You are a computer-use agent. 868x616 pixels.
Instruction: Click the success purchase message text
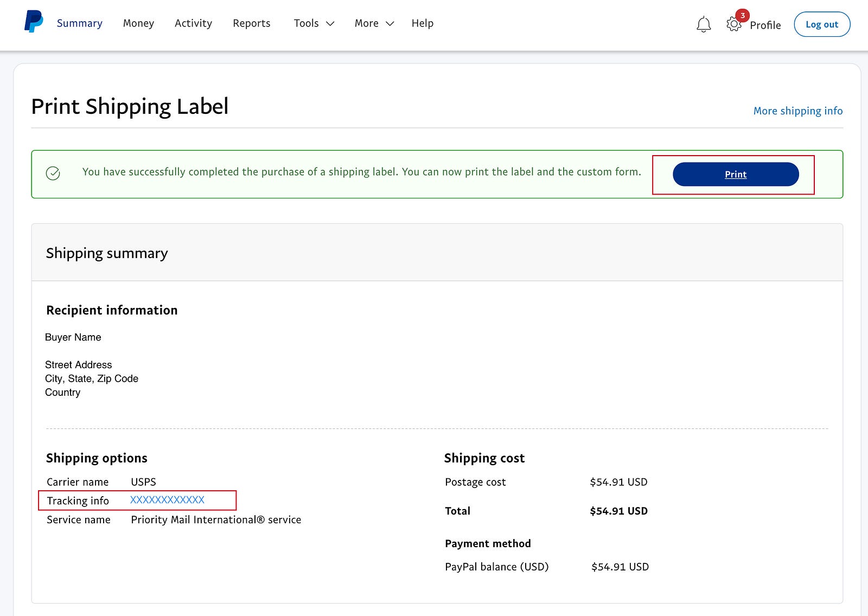pos(361,172)
